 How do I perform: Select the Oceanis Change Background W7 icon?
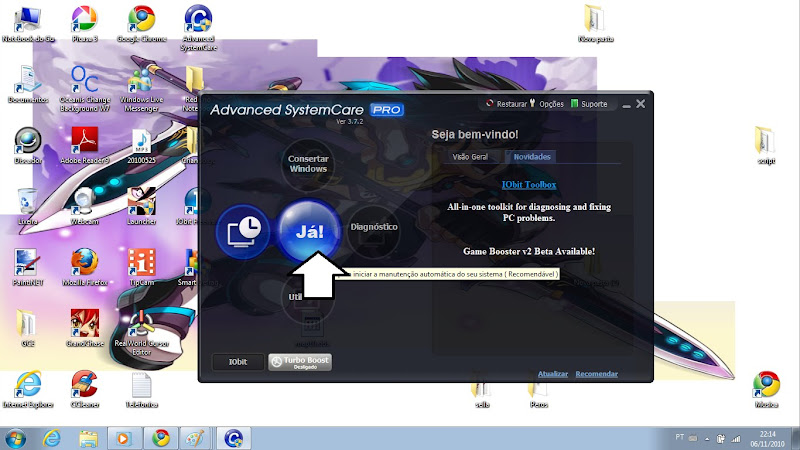tap(85, 89)
